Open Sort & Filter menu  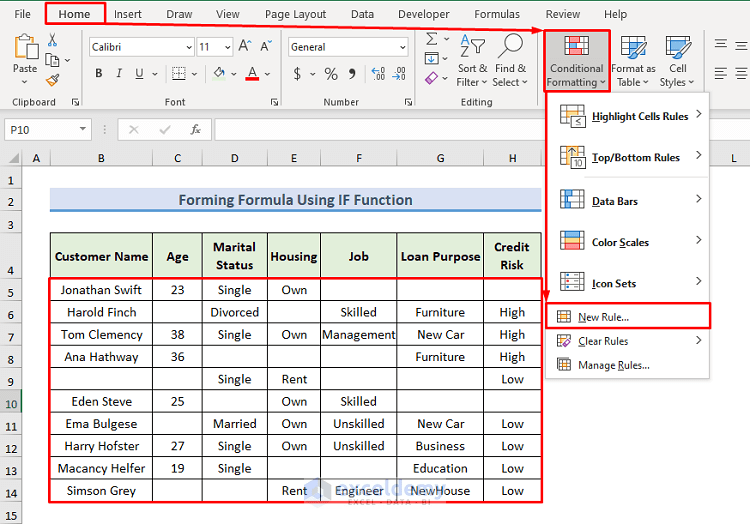pyautogui.click(x=472, y=60)
